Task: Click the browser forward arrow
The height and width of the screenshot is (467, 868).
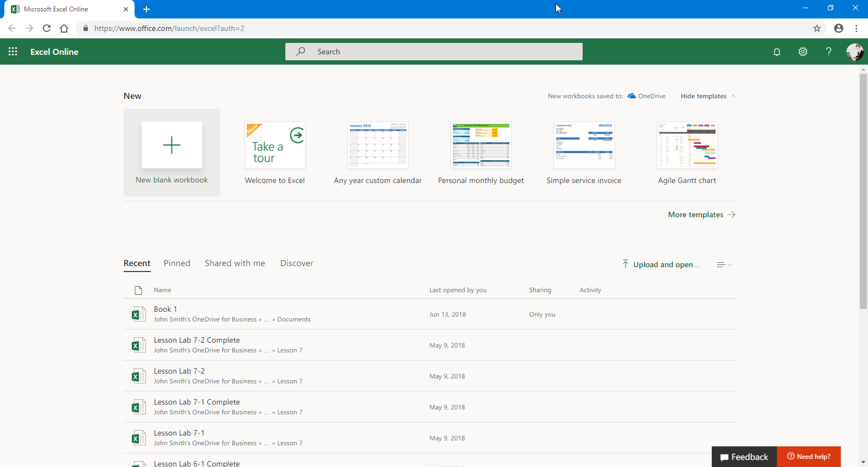Action: 29,28
